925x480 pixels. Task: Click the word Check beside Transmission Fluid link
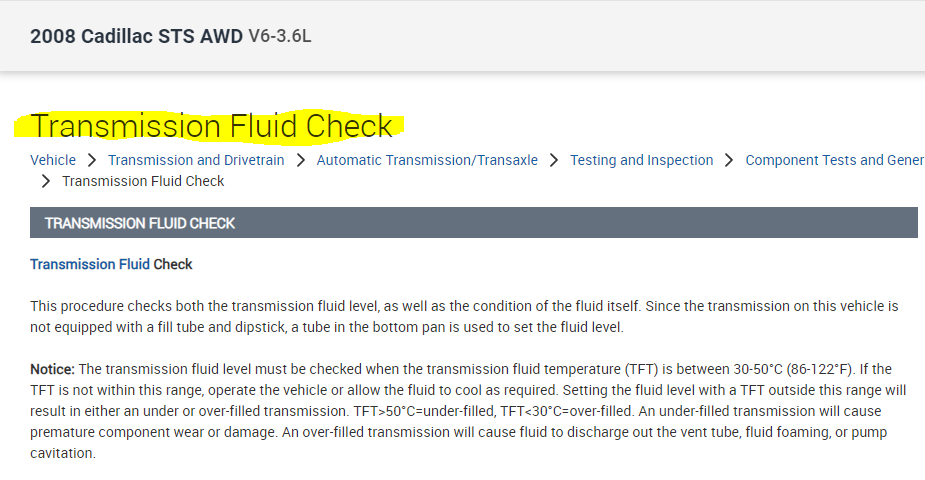coord(173,264)
